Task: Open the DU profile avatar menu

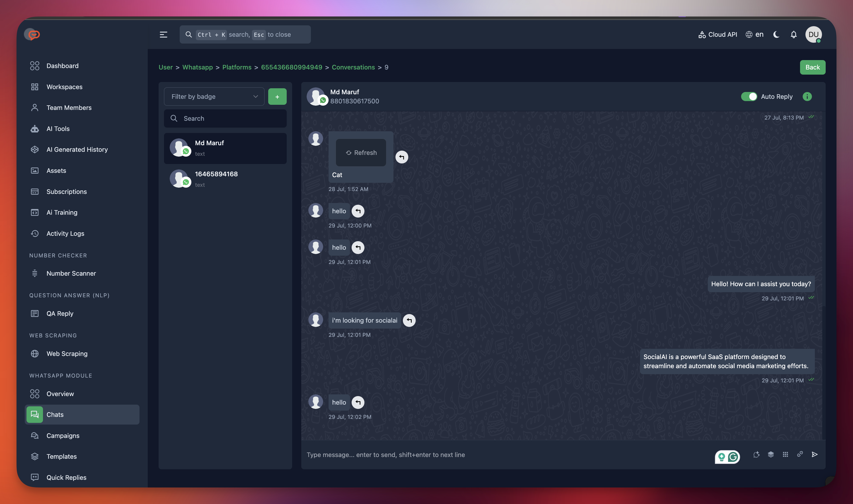Action: tap(813, 35)
